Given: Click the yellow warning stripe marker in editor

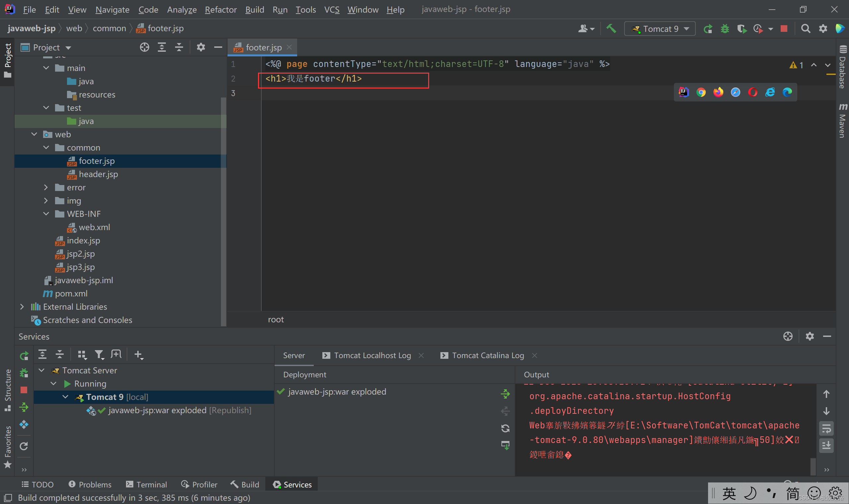Looking at the screenshot, I should 831,74.
